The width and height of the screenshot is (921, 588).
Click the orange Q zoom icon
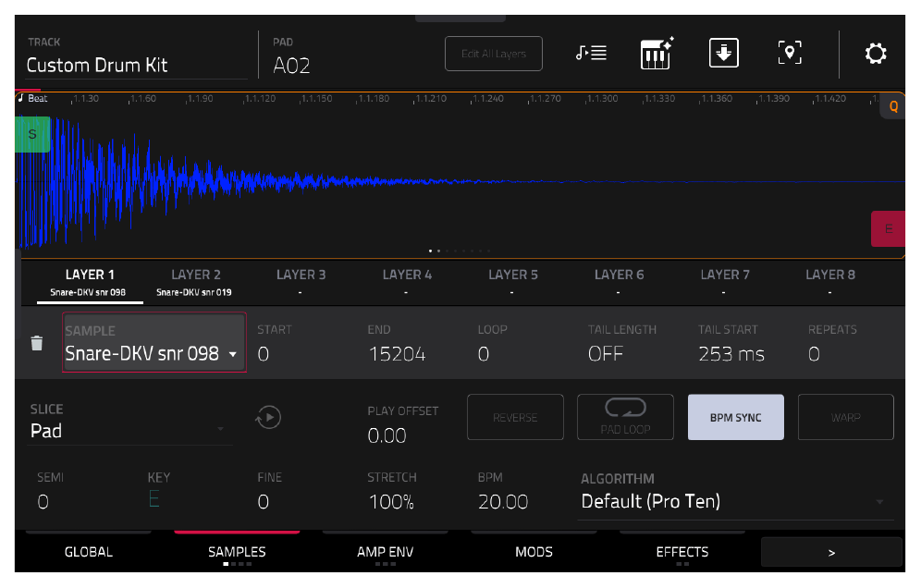[893, 106]
